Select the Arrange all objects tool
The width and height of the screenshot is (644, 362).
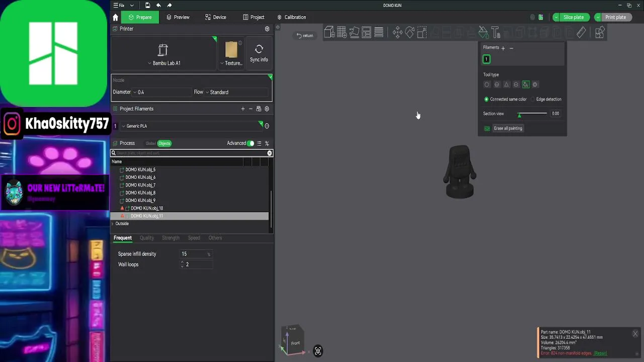pos(366,33)
